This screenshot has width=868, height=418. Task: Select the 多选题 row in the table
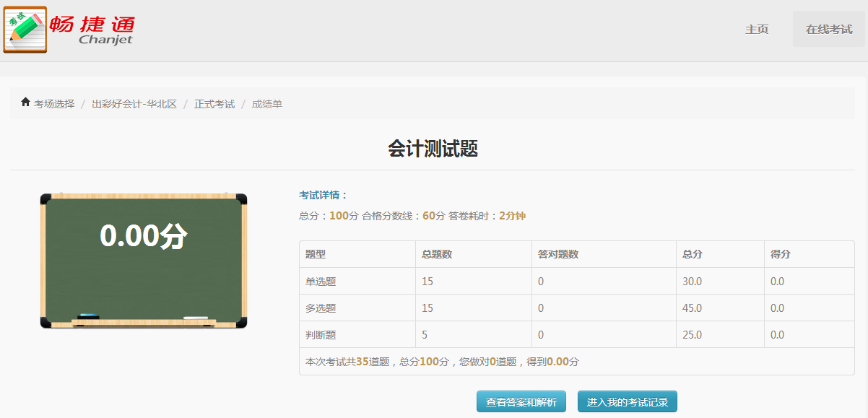321,308
